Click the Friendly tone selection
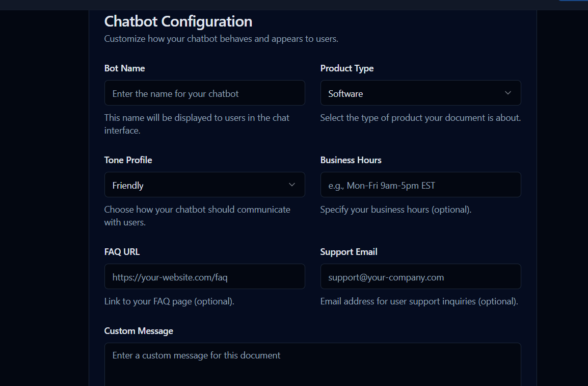 click(127, 185)
